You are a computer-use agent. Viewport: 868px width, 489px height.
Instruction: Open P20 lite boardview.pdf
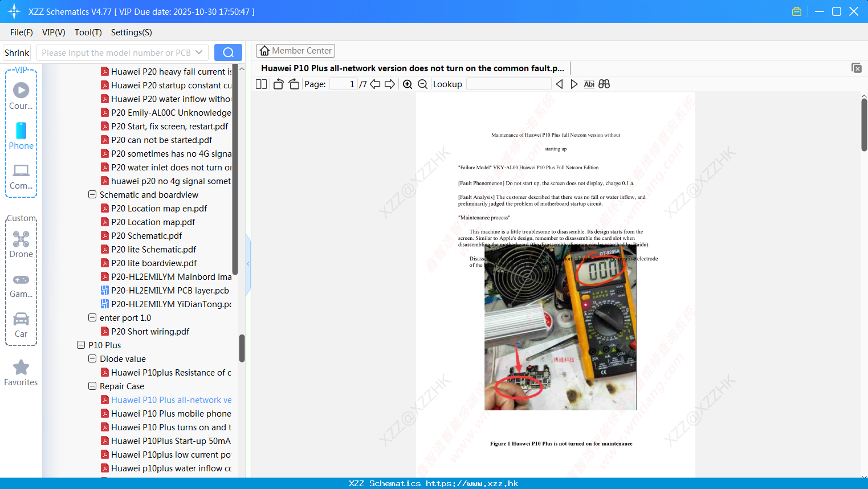click(x=154, y=263)
